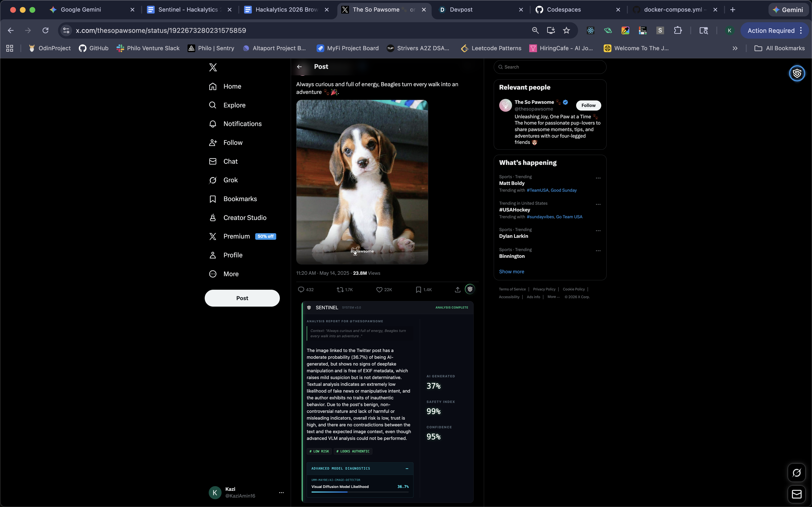Viewport: 812px width, 507px height.
Task: Click Show more under What's happening
Action: (511, 272)
